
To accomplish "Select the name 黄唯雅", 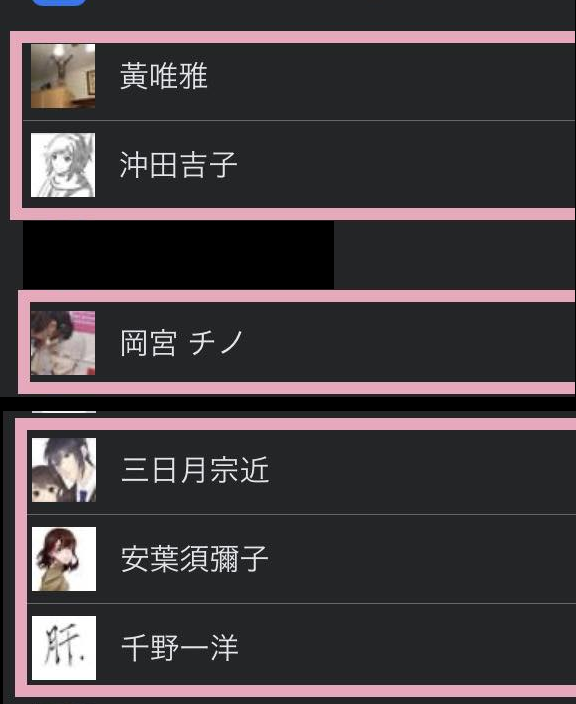I will point(163,76).
